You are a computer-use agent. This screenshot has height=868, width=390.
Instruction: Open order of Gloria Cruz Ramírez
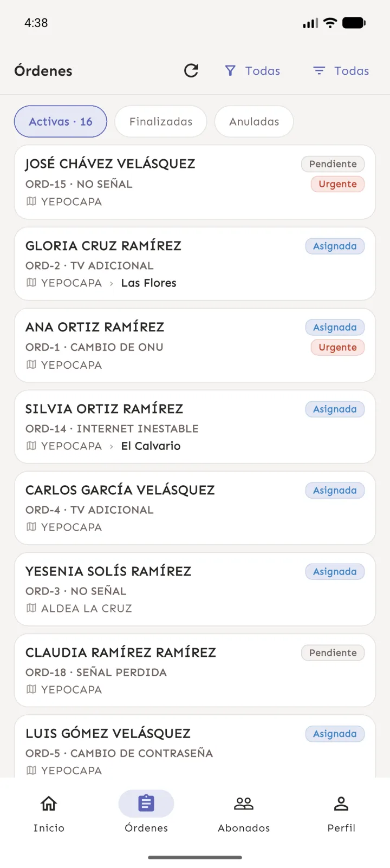195,264
